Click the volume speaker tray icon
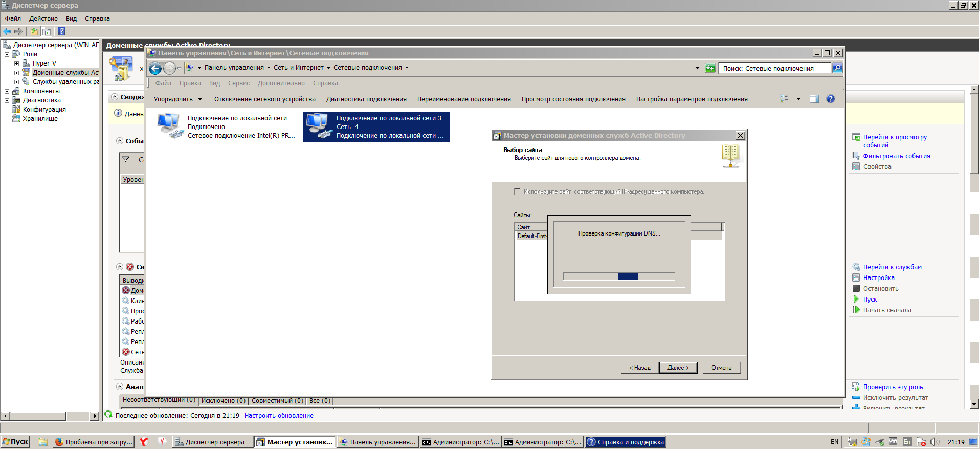 tap(934, 442)
